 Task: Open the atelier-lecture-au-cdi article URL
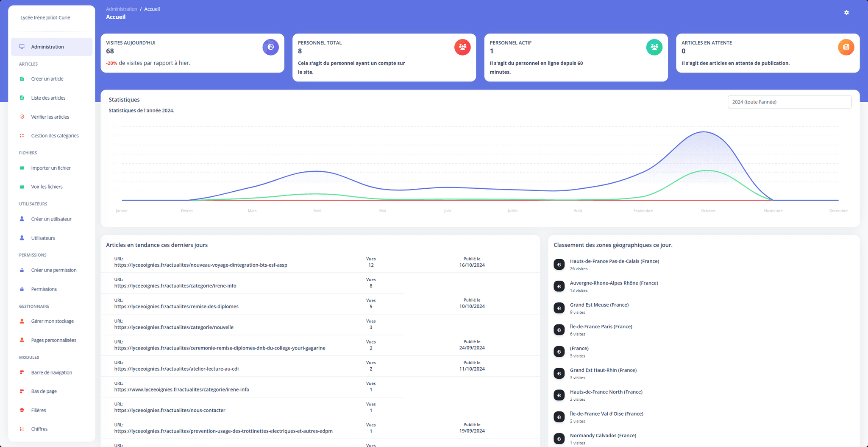176,369
